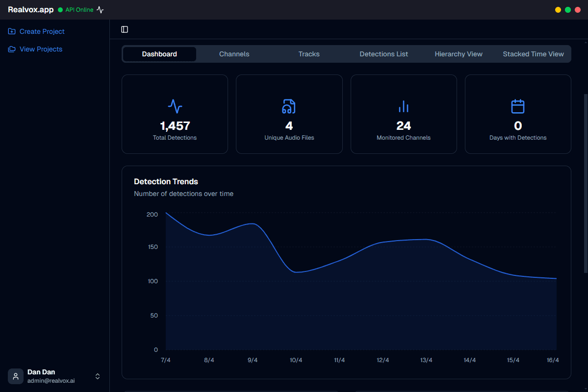
Task: Select the headphones icon above Unique Audio Files
Action: coord(289,106)
